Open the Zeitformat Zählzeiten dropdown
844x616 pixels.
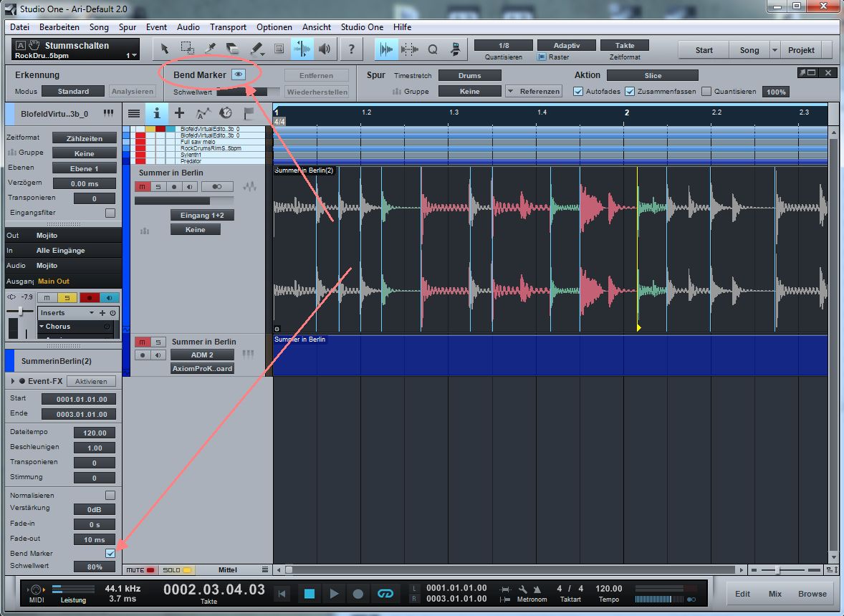click(x=85, y=138)
